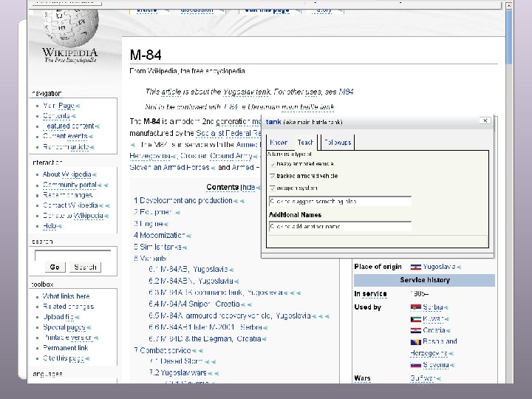Open the Related changes link

[x=68, y=307]
